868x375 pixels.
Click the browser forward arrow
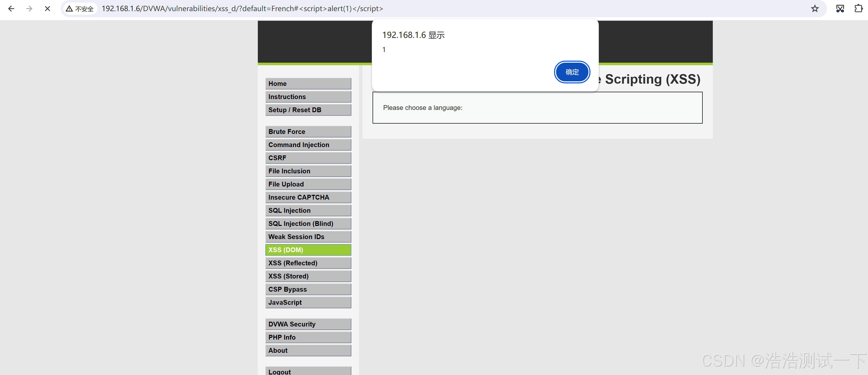[x=29, y=9]
